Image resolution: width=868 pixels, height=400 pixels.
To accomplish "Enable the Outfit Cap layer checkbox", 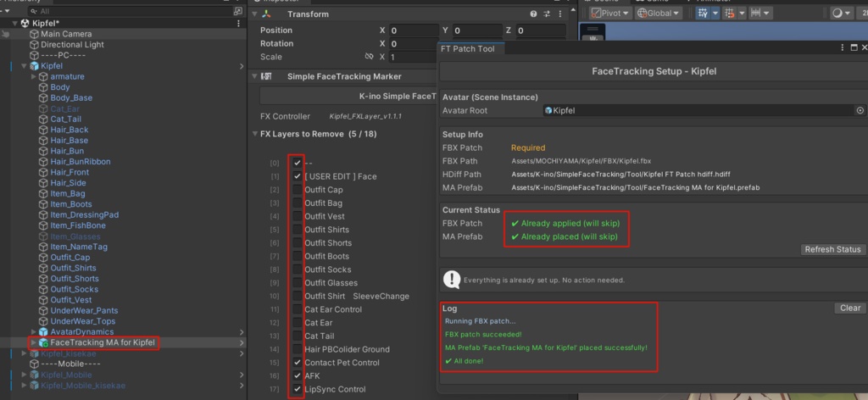I will 297,190.
